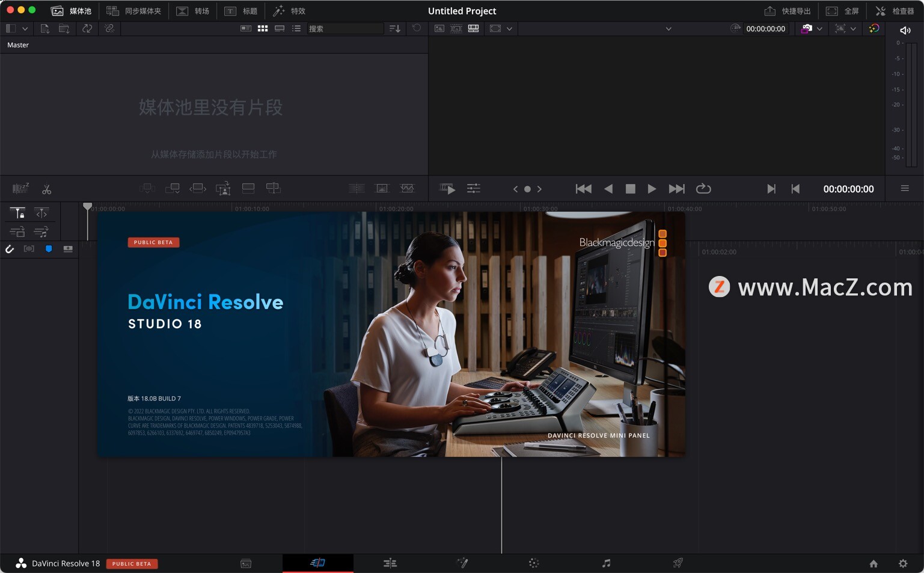This screenshot has height=573, width=924.
Task: Click the viewer timecode field 00:00:00:00
Action: [765, 28]
